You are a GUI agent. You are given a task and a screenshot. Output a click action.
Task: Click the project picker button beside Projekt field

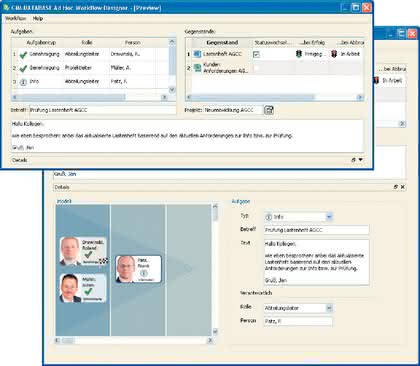269,110
